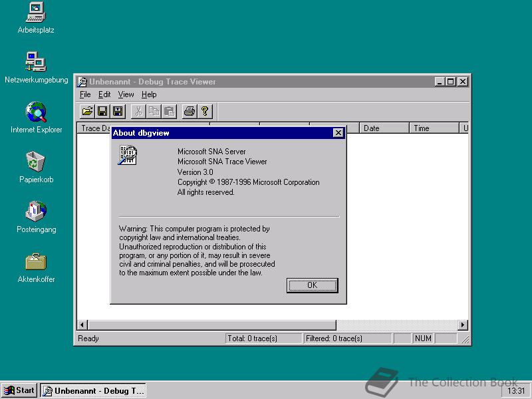The image size is (532, 399).
Task: Click the Cut scissors toolbar icon
Action: click(x=138, y=111)
